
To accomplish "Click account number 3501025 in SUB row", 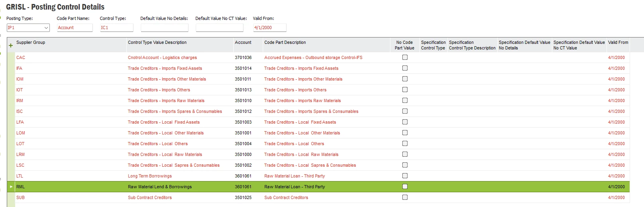I will 243,197.
